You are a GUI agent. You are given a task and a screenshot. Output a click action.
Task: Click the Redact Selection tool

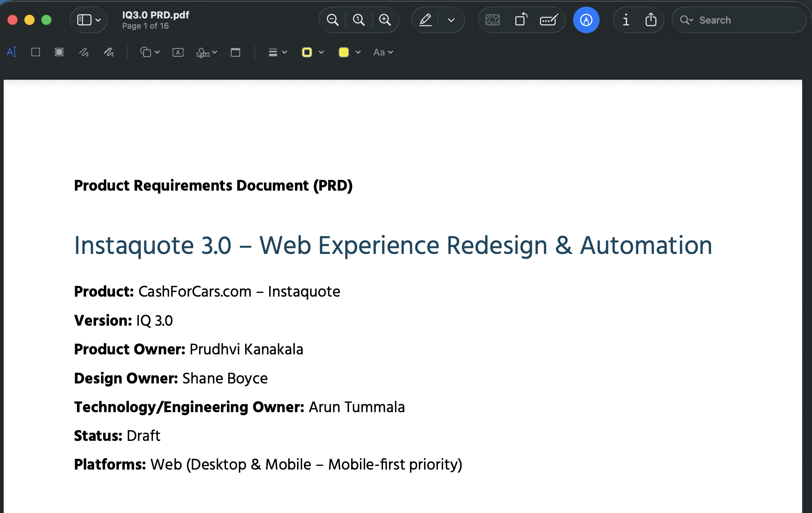click(59, 52)
